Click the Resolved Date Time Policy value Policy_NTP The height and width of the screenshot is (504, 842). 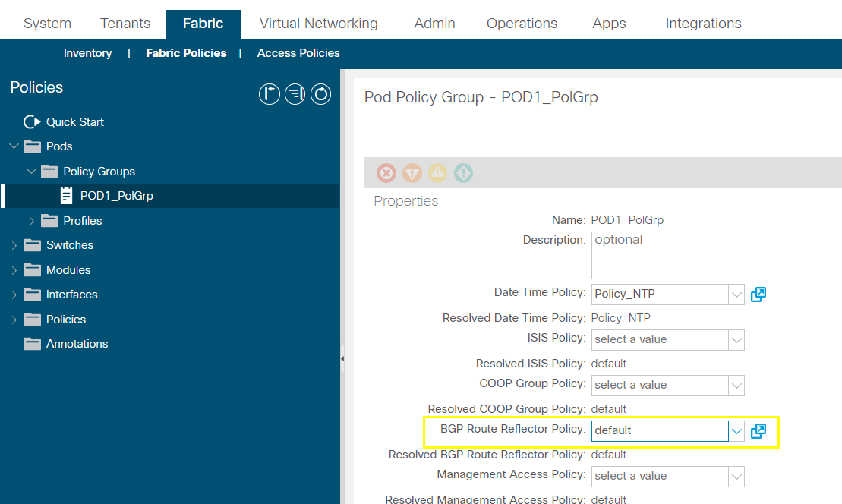621,318
